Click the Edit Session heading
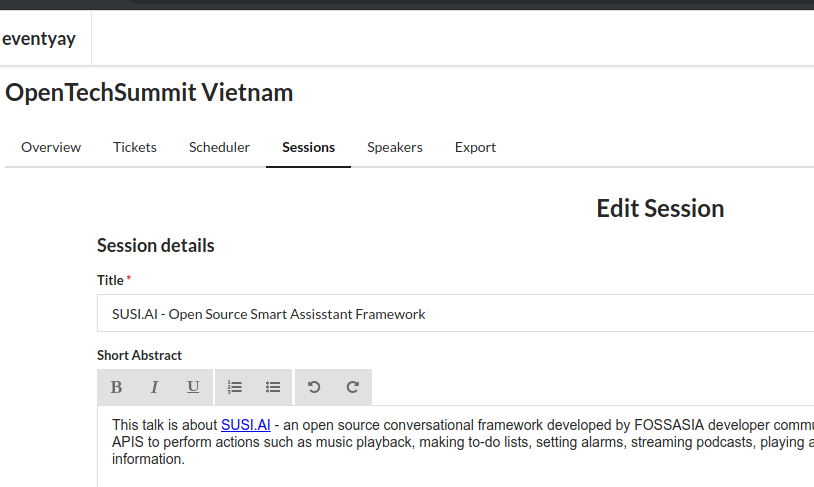Screen dimensions: 814x487 [x=660, y=209]
